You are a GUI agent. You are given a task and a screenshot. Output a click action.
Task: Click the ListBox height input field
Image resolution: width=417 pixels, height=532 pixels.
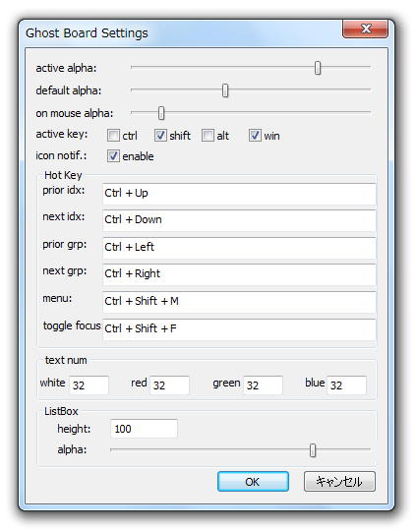pos(144,429)
